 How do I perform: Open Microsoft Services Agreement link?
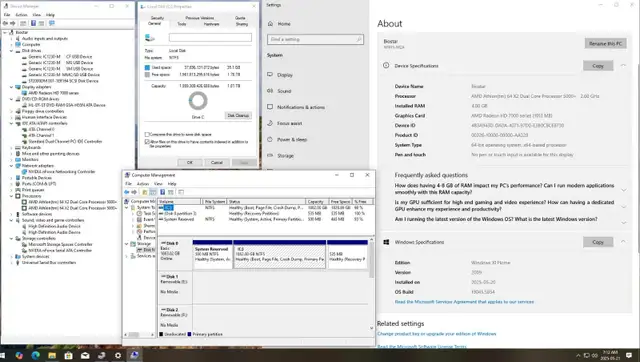tap(464, 302)
